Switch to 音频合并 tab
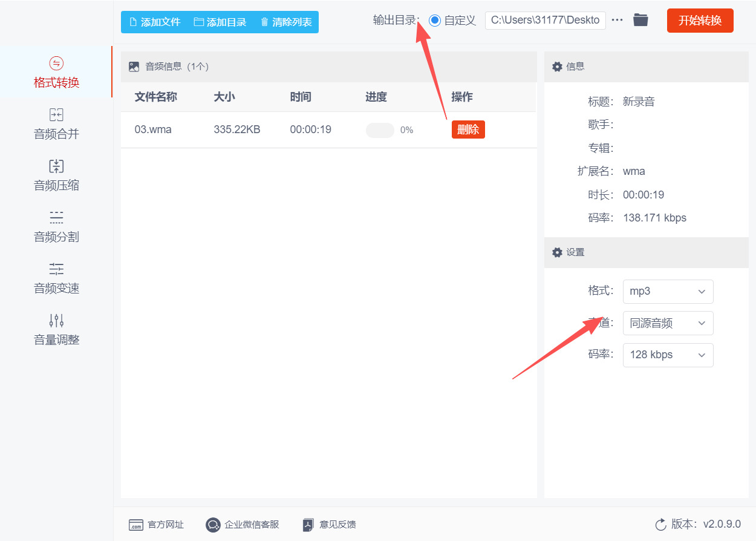Image resolution: width=756 pixels, height=541 pixels. tap(56, 124)
